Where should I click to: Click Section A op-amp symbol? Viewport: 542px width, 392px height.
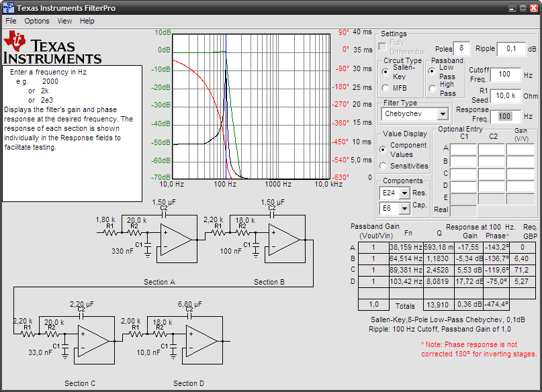176,240
